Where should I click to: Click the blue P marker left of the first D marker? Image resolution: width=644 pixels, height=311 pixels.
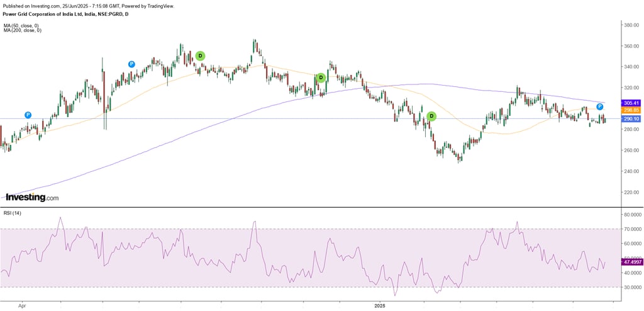(131, 64)
